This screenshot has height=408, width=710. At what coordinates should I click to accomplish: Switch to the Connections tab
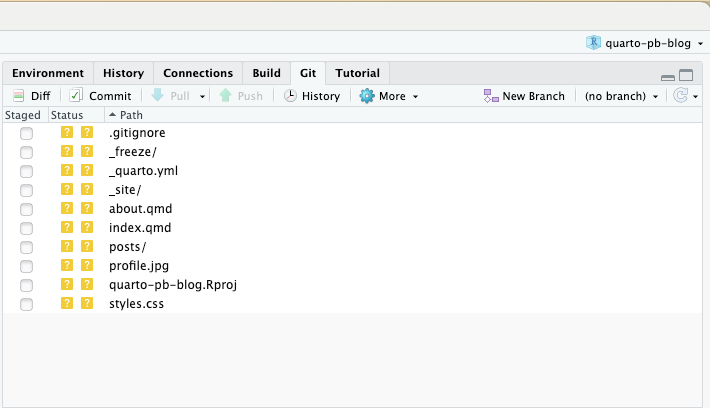point(198,73)
